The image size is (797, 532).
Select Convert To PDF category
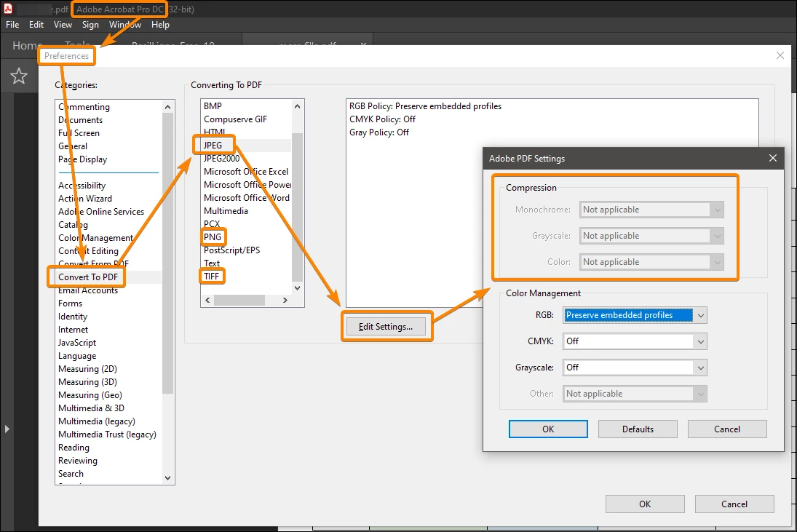tap(88, 277)
